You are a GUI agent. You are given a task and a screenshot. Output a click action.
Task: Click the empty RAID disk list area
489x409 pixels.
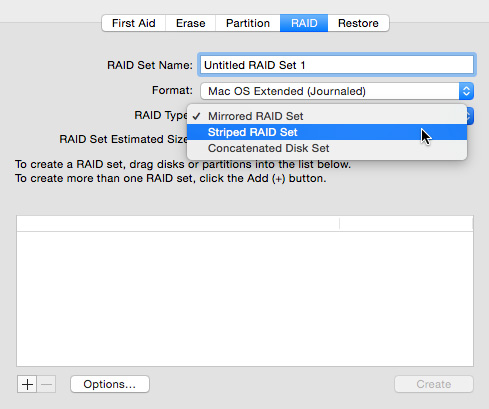click(x=245, y=299)
